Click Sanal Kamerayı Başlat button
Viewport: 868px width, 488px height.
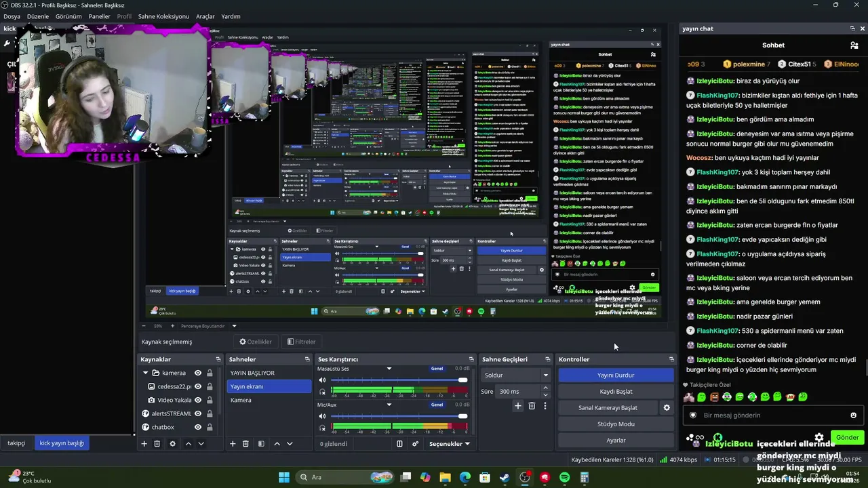608,407
